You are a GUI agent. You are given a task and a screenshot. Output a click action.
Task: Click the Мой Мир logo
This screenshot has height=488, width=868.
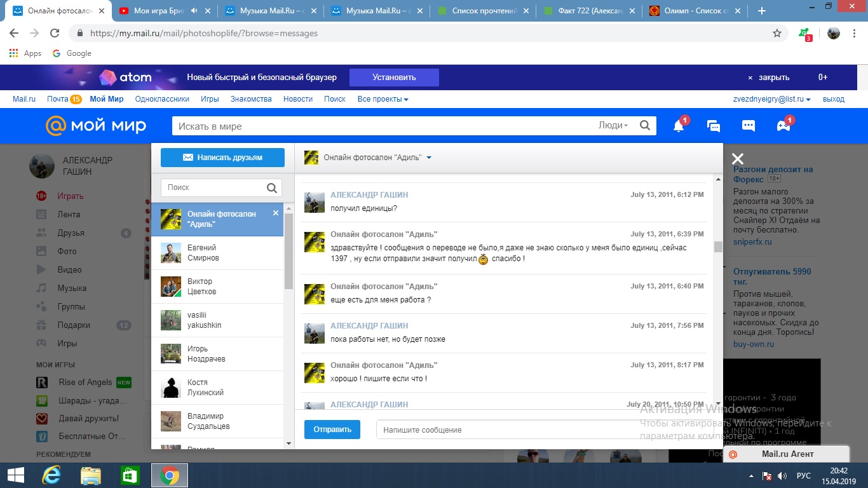point(96,126)
